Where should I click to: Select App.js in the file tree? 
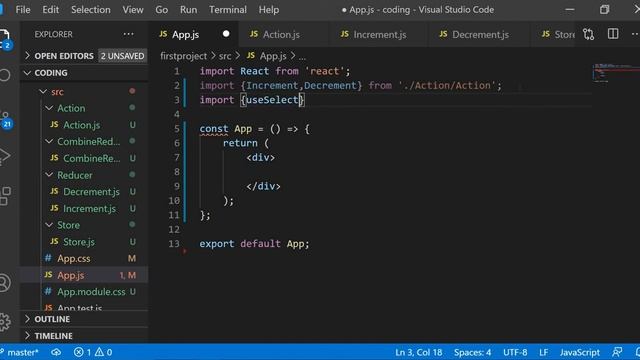click(x=84, y=275)
